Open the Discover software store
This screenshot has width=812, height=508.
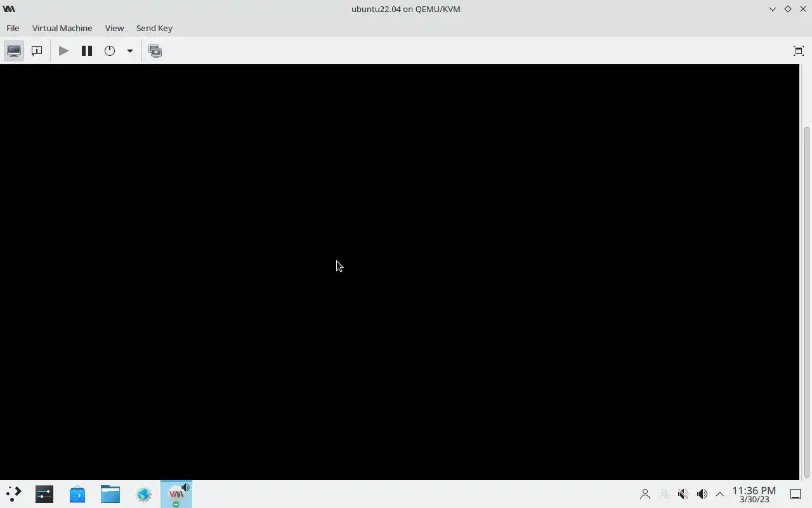click(77, 494)
